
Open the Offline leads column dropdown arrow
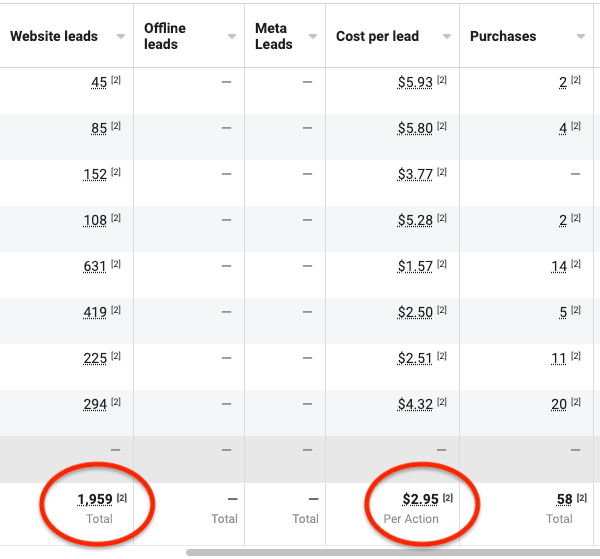tap(232, 37)
